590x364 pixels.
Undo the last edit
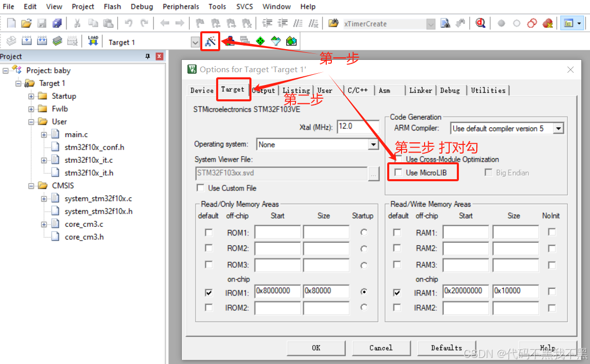(x=129, y=24)
